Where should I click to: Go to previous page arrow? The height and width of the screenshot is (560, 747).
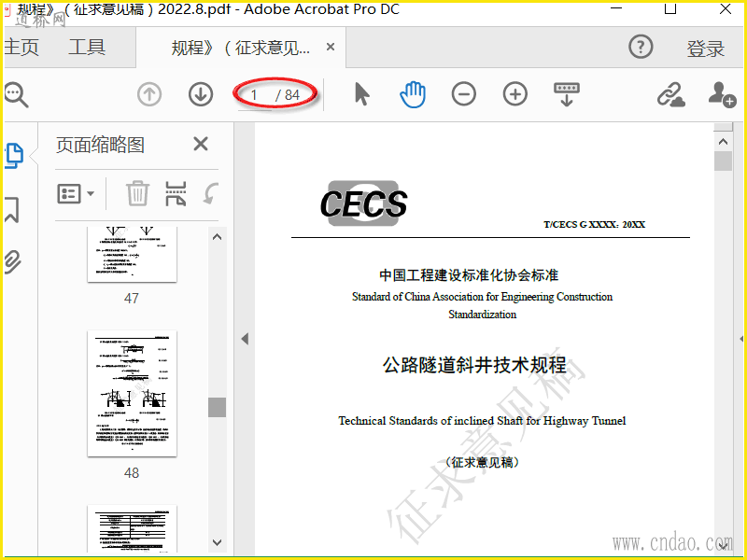click(x=149, y=94)
